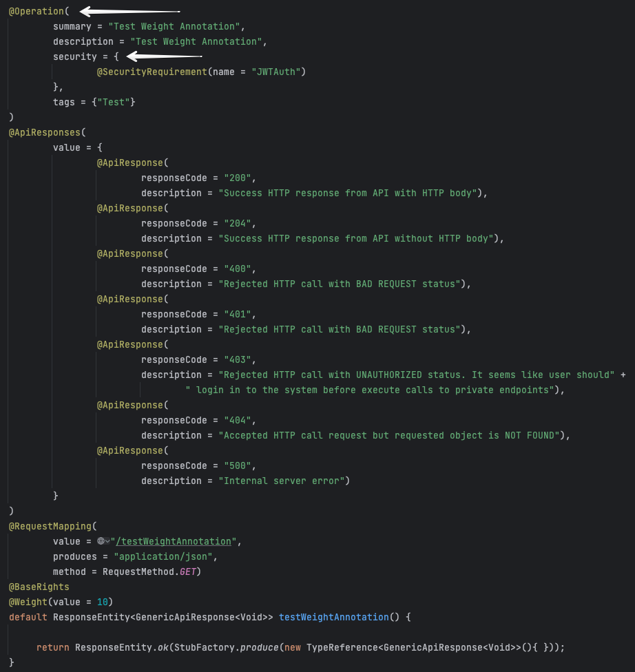Click the testWeightAnnotation method name
Viewport: 635px width, 672px height.
tap(333, 618)
